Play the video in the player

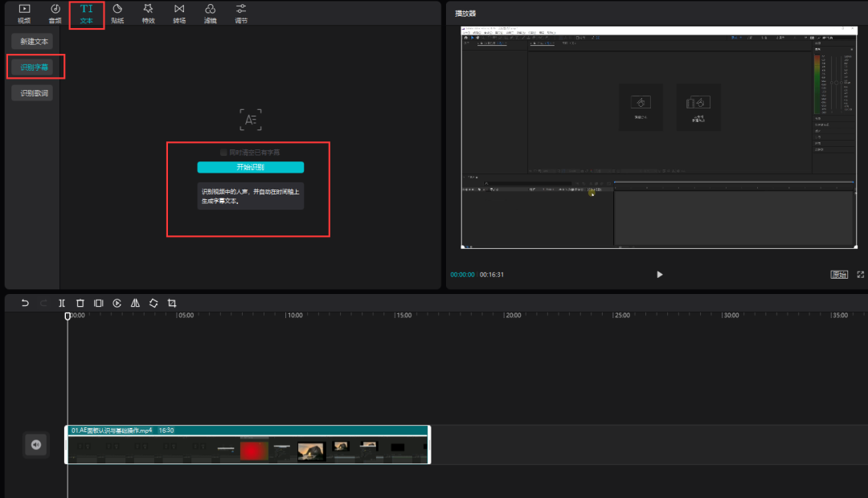(659, 275)
